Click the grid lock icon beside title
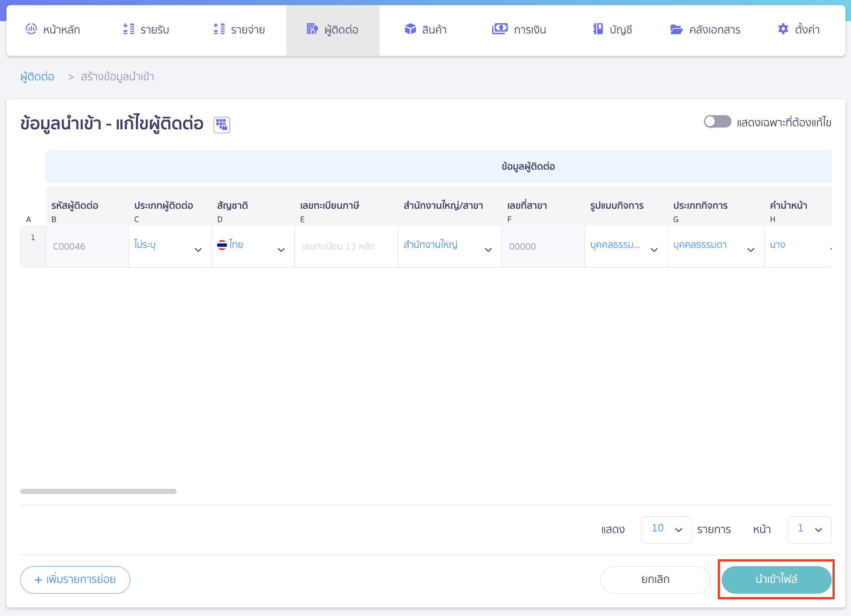 pos(222,125)
